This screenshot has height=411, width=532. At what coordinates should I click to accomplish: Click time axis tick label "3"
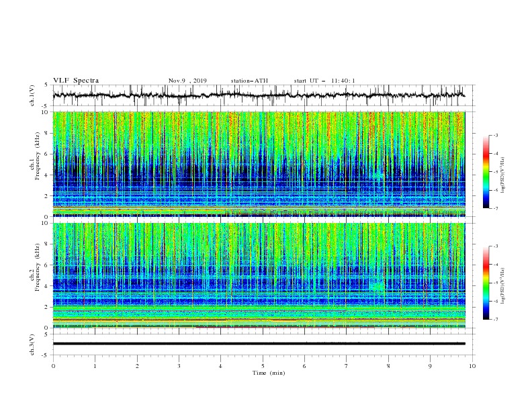(x=179, y=366)
